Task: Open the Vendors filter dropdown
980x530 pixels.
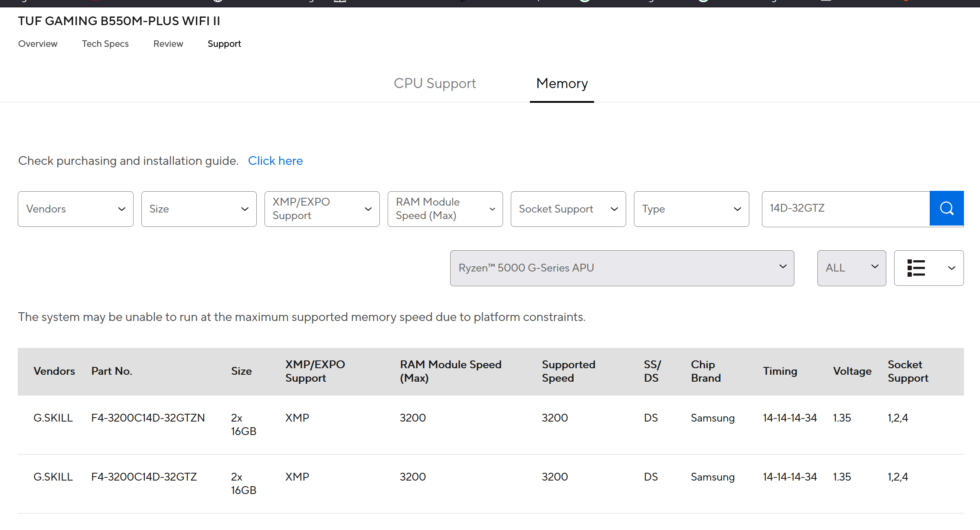Action: pos(75,209)
